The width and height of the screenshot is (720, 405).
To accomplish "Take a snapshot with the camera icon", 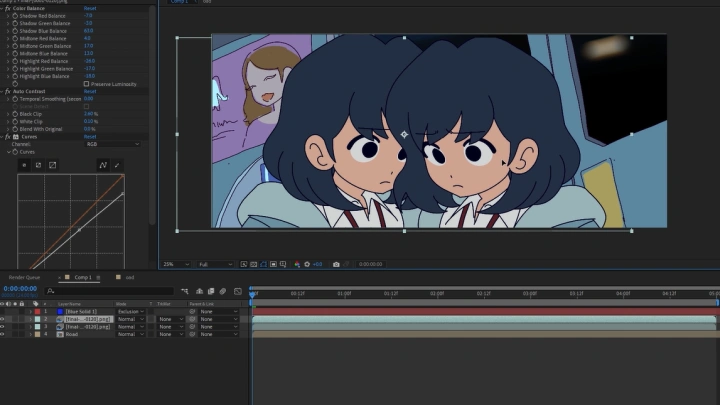I will [x=336, y=264].
